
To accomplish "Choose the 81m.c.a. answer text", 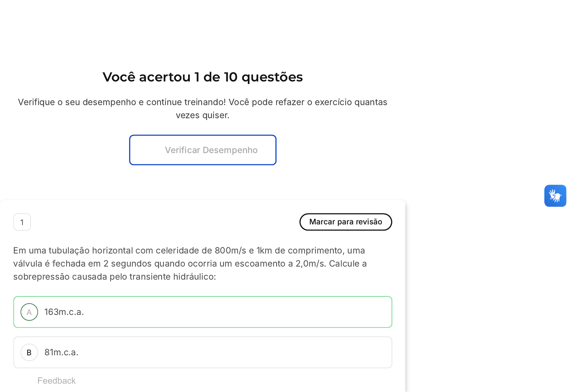I will point(61,352).
